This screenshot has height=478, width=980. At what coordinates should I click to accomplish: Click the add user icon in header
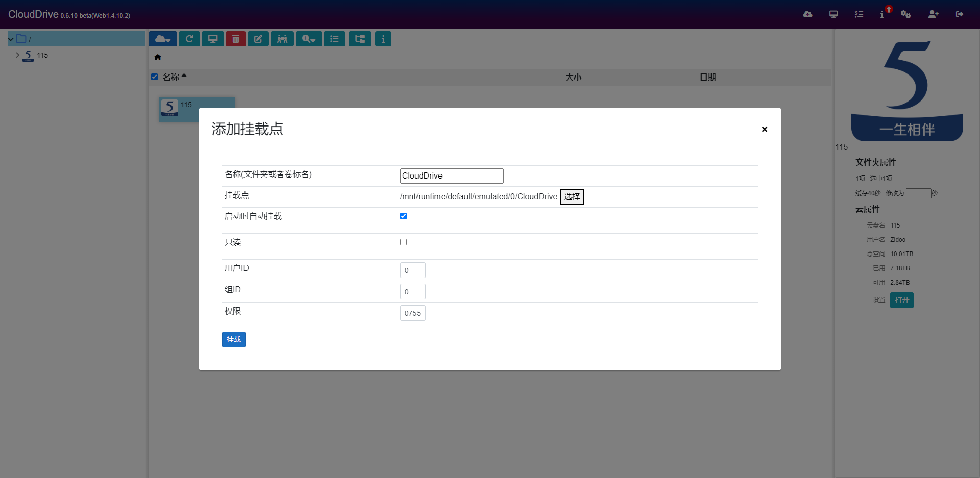click(934, 14)
